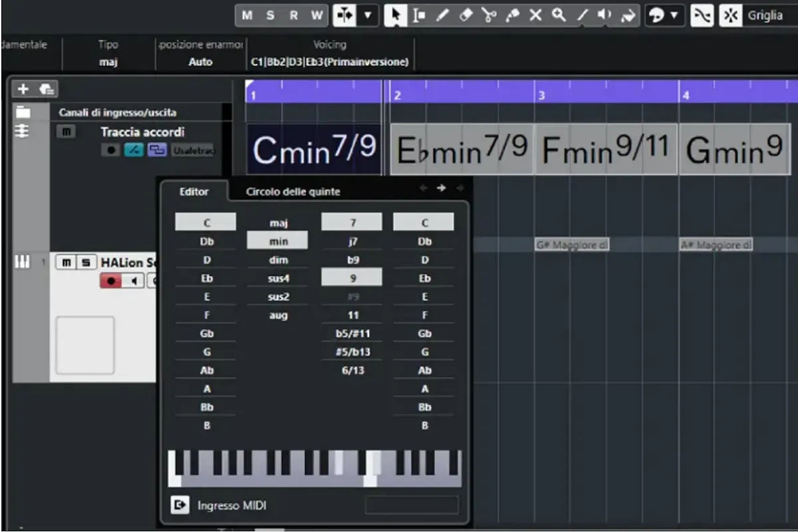Screen dimensions: 798x532
Task: Activate the Zoom magnifier tool
Action: click(559, 15)
